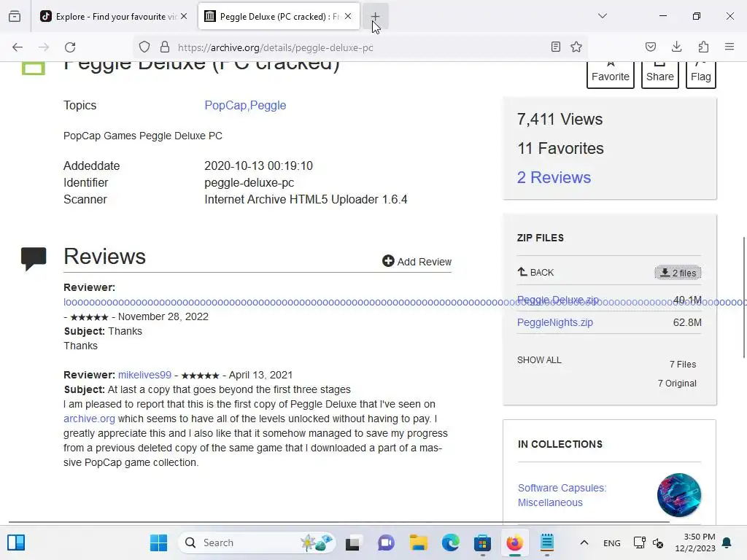Image resolution: width=747 pixels, height=560 pixels.
Task: Open the Peggle topic link
Action: 268,105
